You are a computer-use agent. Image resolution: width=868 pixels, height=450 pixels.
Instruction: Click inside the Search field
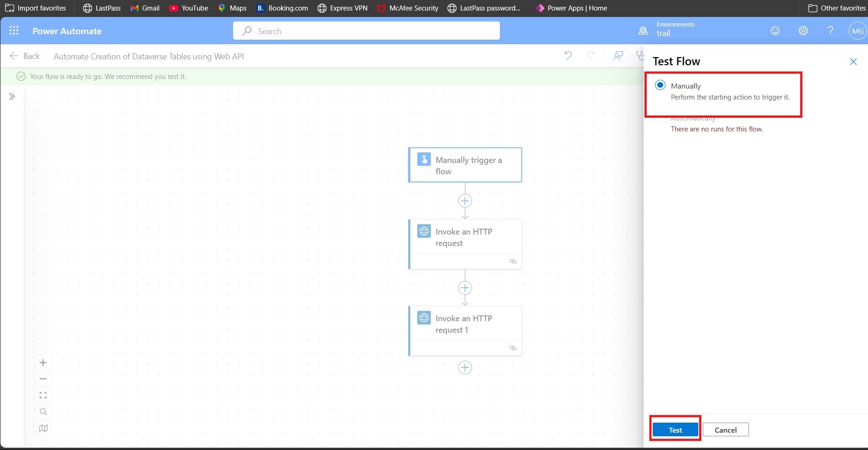coord(366,31)
